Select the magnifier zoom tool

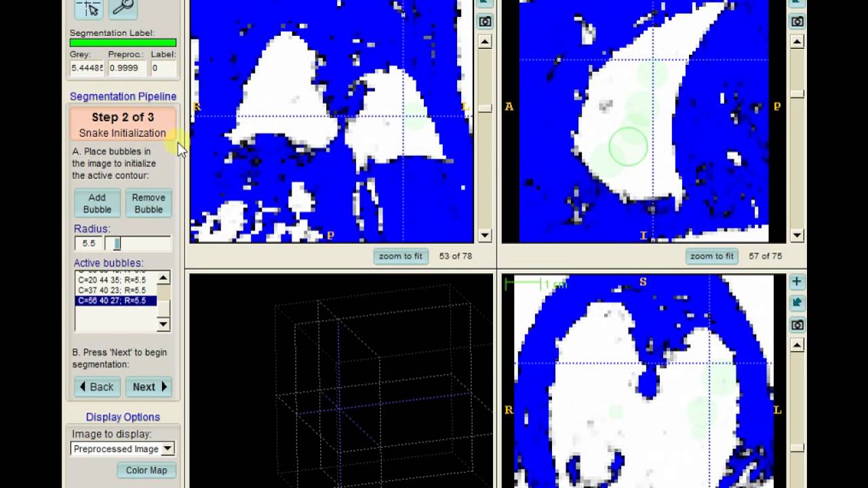pyautogui.click(x=123, y=7)
